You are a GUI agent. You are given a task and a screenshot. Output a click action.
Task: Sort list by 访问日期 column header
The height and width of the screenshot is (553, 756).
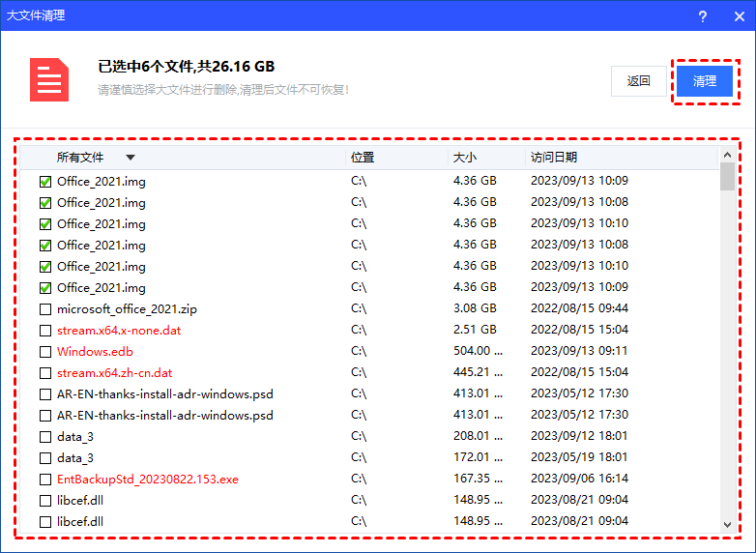pos(554,158)
